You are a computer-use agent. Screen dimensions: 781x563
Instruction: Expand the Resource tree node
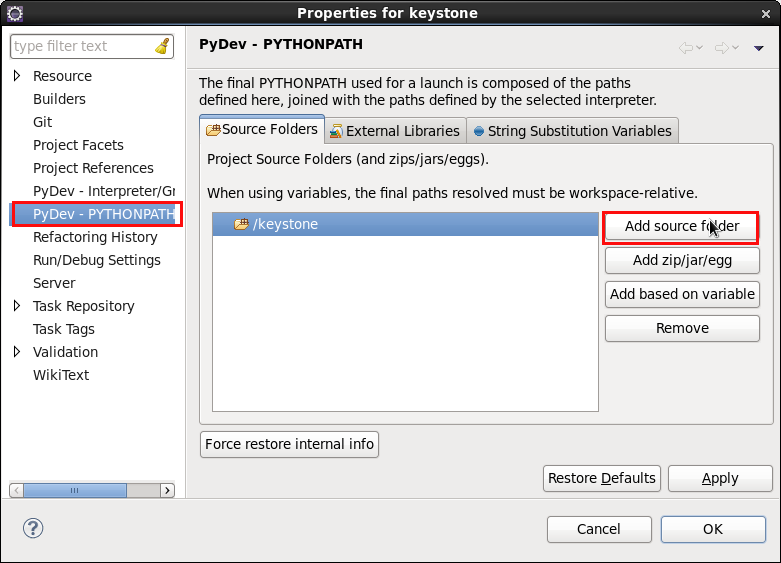click(x=17, y=76)
